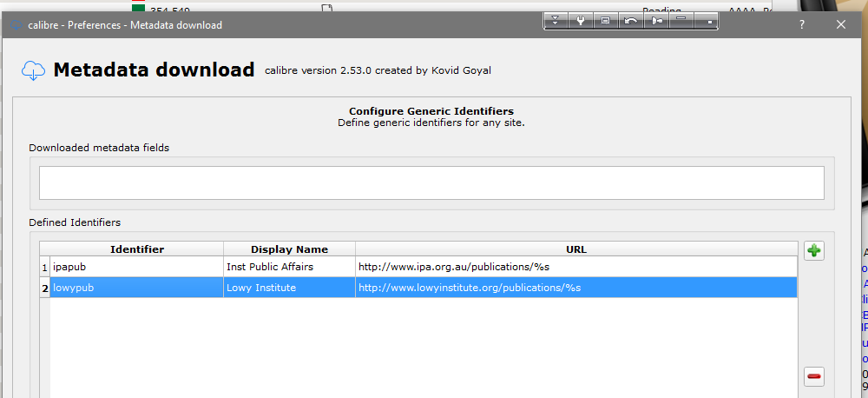Click the small square icon in title bar toolbar
The width and height of the screenshot is (868, 398).
pyautogui.click(x=706, y=21)
